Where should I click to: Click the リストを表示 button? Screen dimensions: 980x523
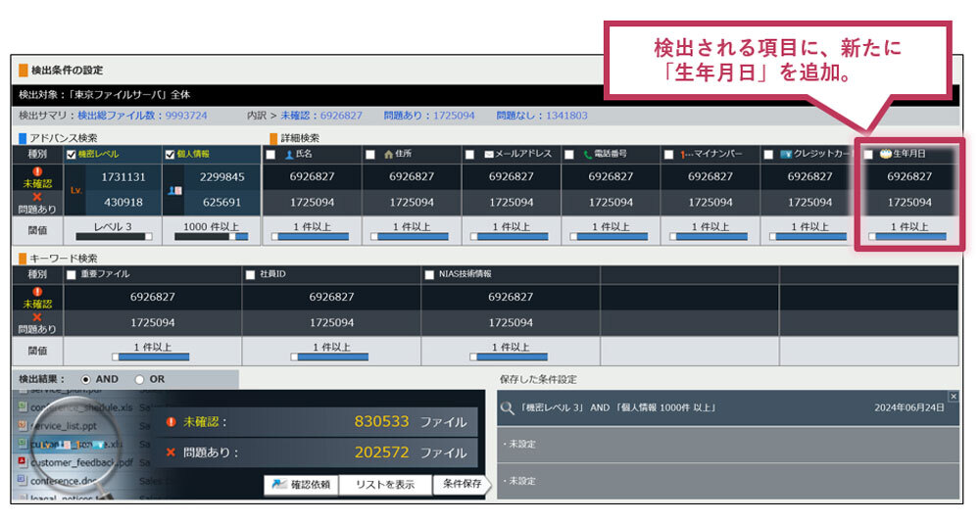point(385,485)
